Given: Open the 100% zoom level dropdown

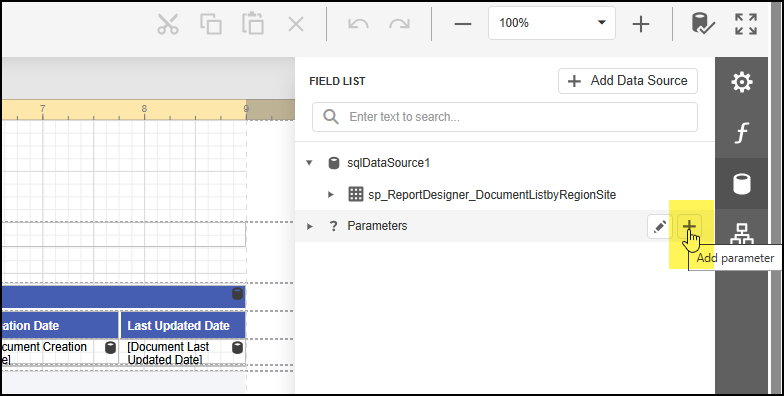Looking at the screenshot, I should coord(552,23).
